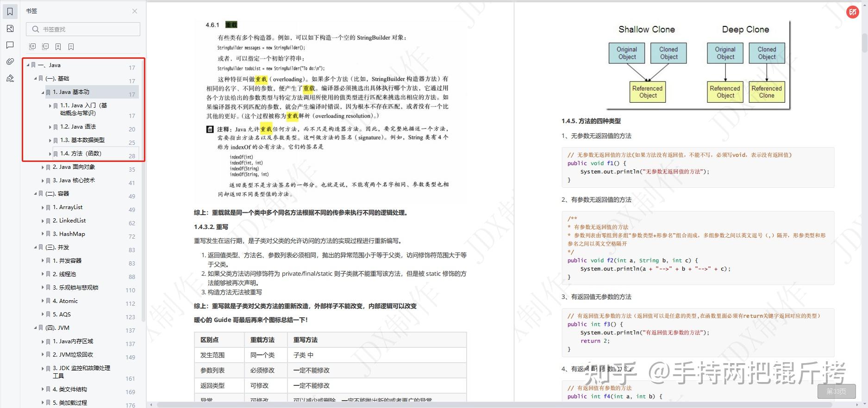The width and height of the screenshot is (868, 408).
Task: Click the bookmark icon beside 4. Atomic
Action: click(x=48, y=301)
